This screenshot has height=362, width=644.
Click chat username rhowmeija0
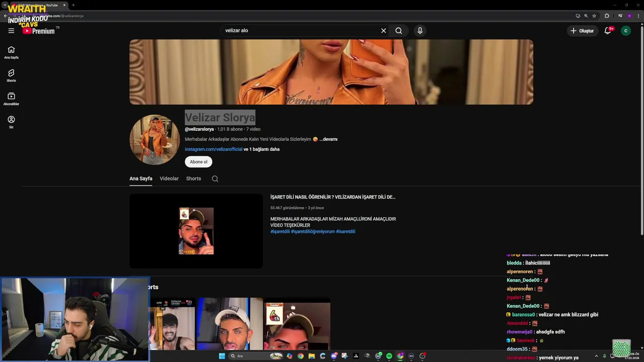(519, 332)
